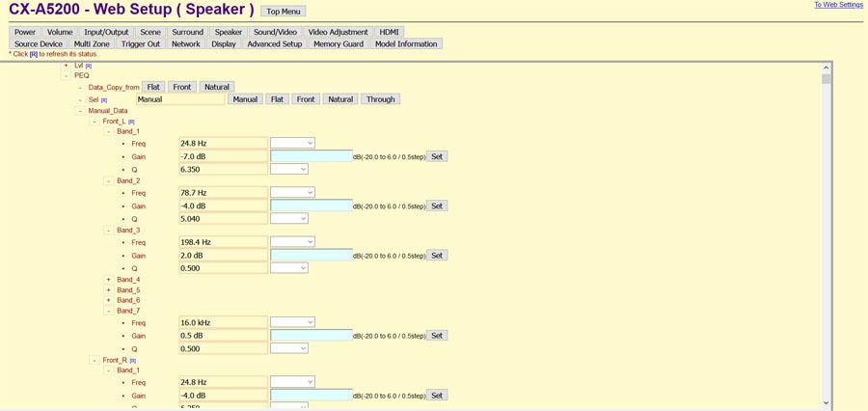
Task: Click the [R] refresh icon next to Lvl
Action: [89, 66]
